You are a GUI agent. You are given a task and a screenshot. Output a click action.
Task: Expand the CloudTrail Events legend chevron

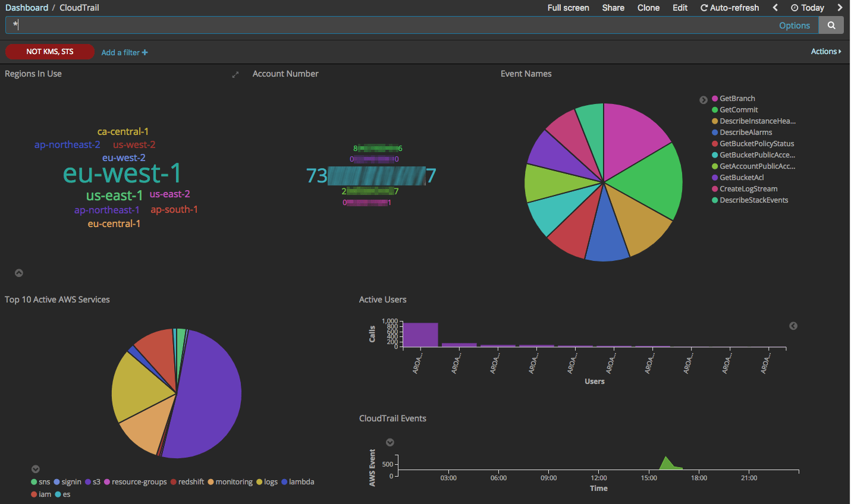coord(390,442)
